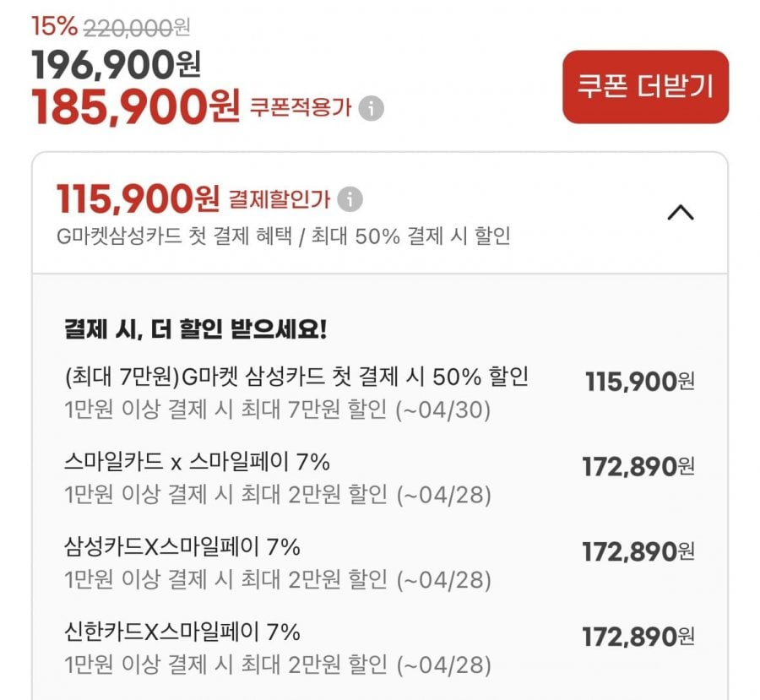
Task: Select G마켓 삼성카드 첫 결제 50% 할인 offer
Action: [x=296, y=377]
